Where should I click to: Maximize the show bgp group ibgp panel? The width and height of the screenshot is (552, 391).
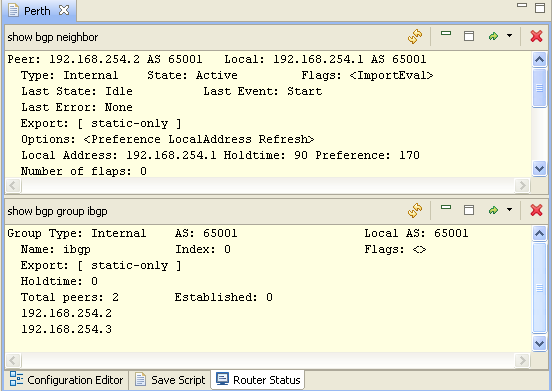(469, 210)
